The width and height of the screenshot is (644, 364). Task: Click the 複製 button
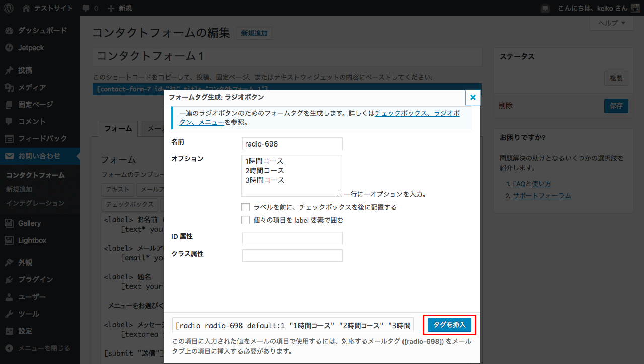(x=616, y=78)
